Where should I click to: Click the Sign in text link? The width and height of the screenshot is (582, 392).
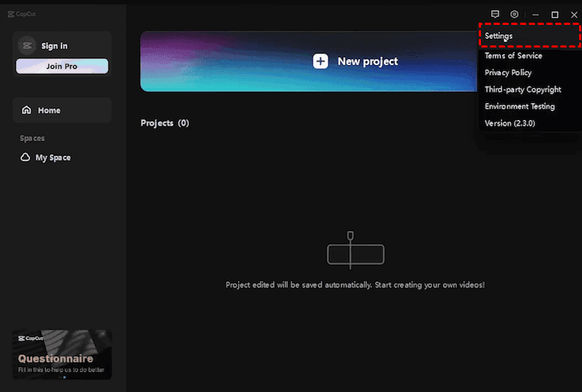[54, 46]
